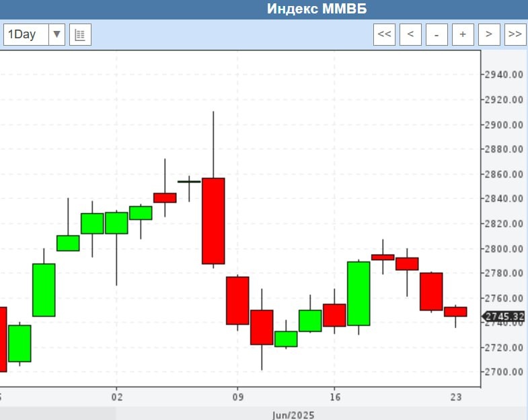Screen dimensions: 528x420
Task: Click the 2700.00 price axis label
Action: point(504,372)
